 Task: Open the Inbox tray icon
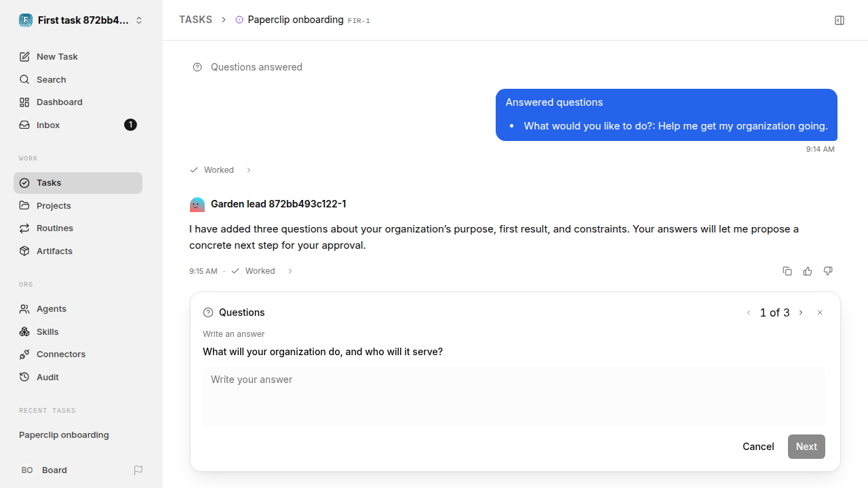24,125
